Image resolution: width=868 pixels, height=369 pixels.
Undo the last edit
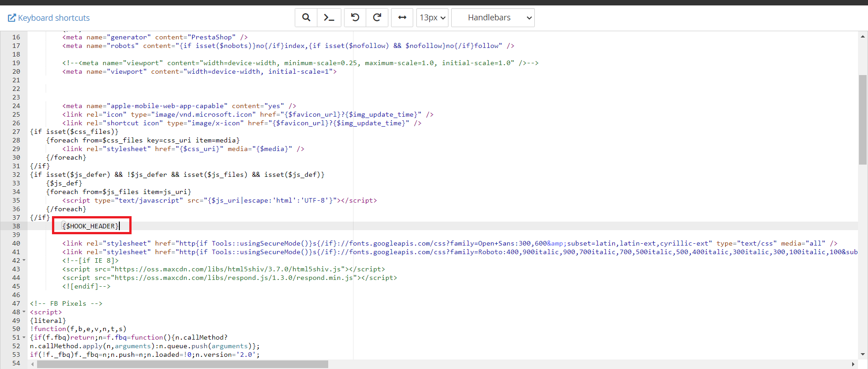pos(355,18)
